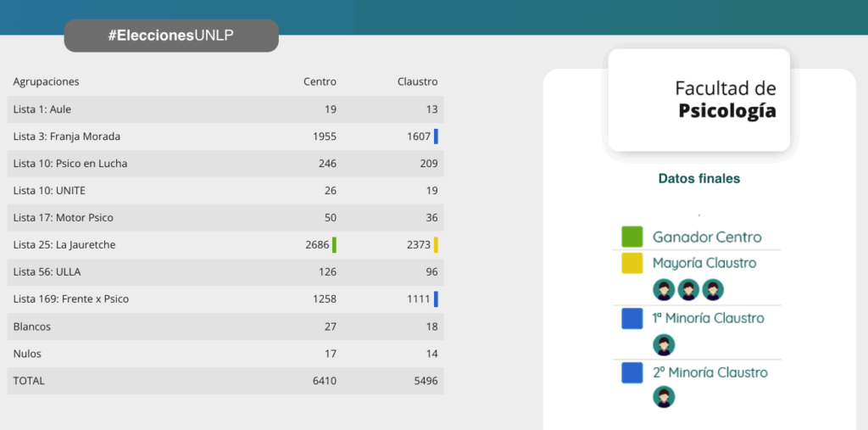Click the Datos finales heading
This screenshot has width=868, height=430.
tap(698, 179)
